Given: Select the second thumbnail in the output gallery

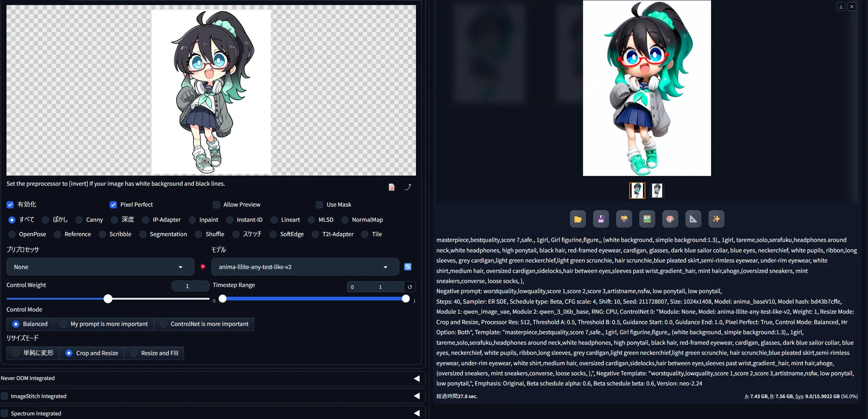Looking at the screenshot, I should click(657, 191).
